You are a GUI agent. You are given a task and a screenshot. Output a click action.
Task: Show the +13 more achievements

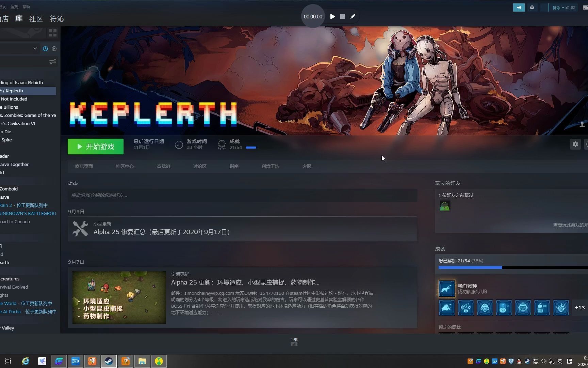[x=580, y=308]
